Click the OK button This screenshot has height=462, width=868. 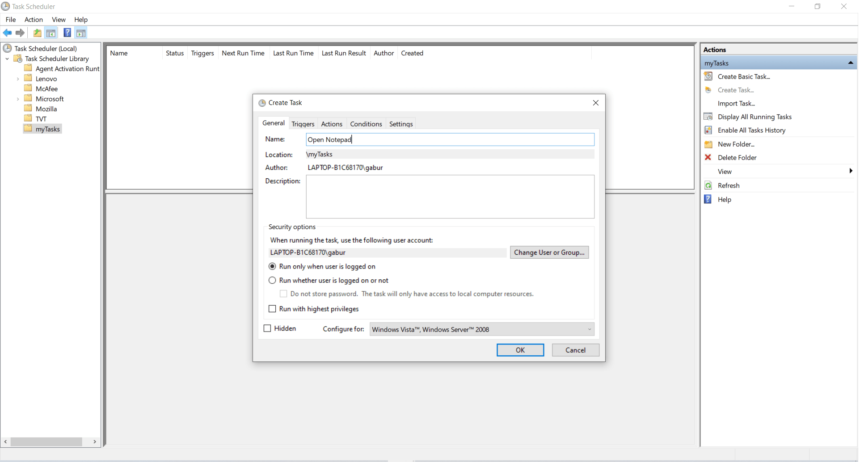pyautogui.click(x=520, y=350)
